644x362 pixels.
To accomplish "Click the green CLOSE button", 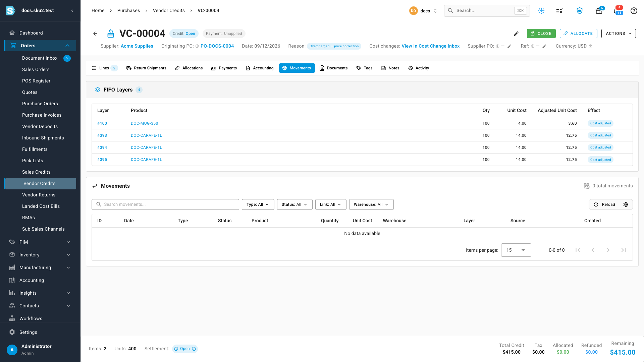I will click(x=541, y=34).
